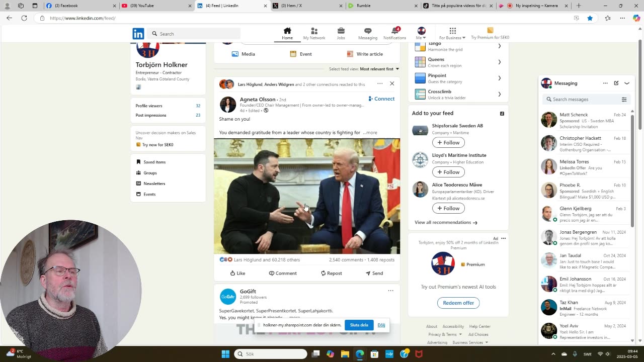Open Saved items in the left sidebar
This screenshot has width=644, height=362.
click(x=151, y=162)
